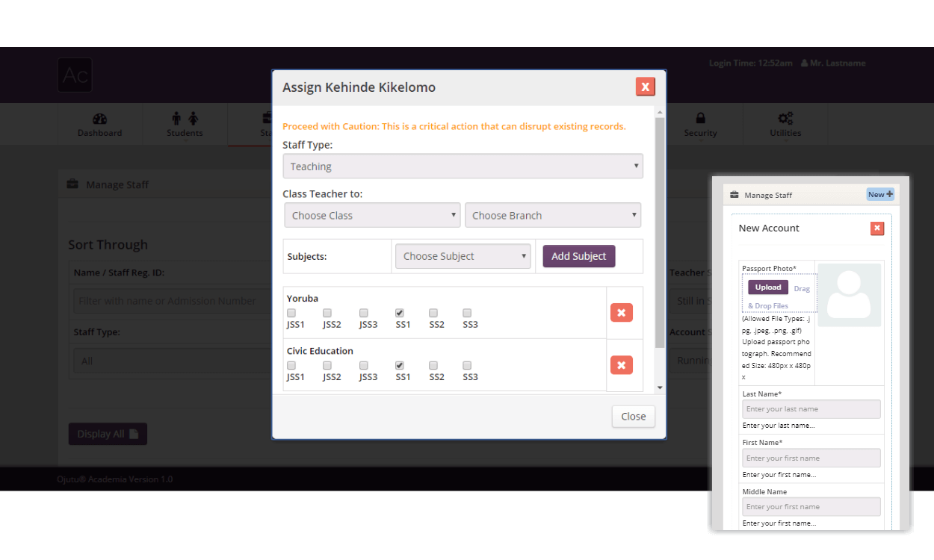The width and height of the screenshot is (934, 560).
Task: Click New plus in the mobile Manage Staff panel
Action: point(880,194)
